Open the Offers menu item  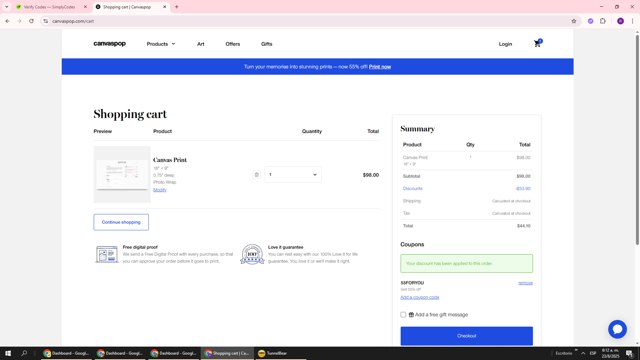pos(233,44)
